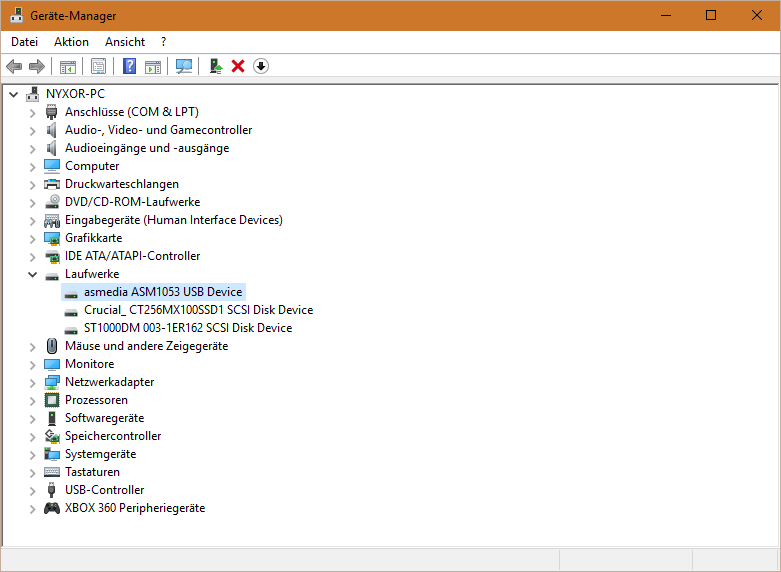
Task: Click the Mäuse und andere Zeigegeräte mouse icon
Action: click(52, 346)
